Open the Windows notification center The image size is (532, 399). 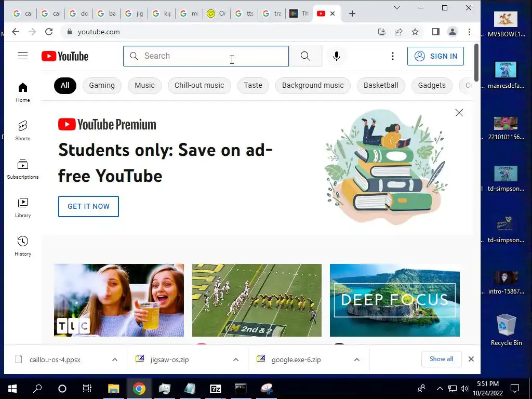coord(515,389)
